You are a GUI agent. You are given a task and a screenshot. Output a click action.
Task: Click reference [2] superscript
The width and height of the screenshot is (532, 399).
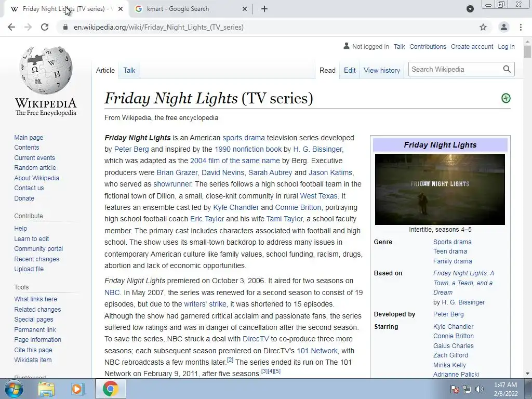pos(230,360)
